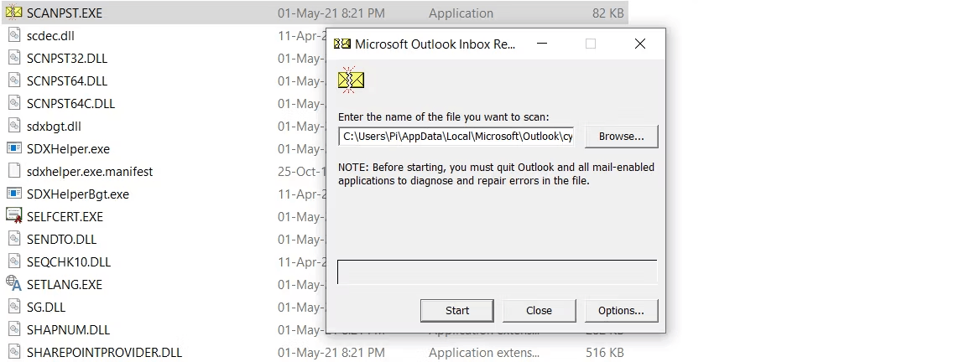Click the sdxbgt.dll file icon

point(13,126)
